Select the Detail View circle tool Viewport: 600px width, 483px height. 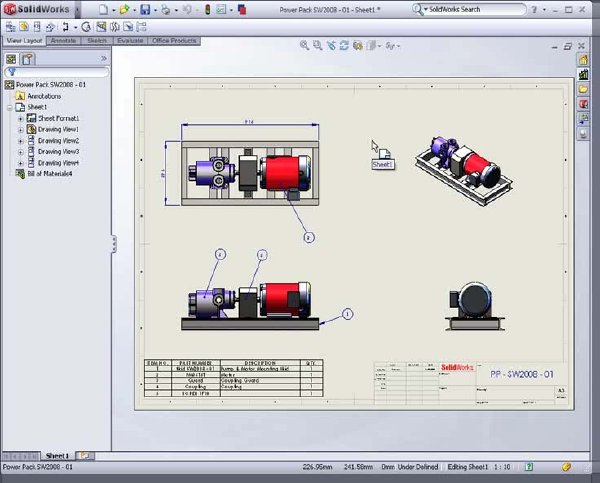(x=86, y=27)
